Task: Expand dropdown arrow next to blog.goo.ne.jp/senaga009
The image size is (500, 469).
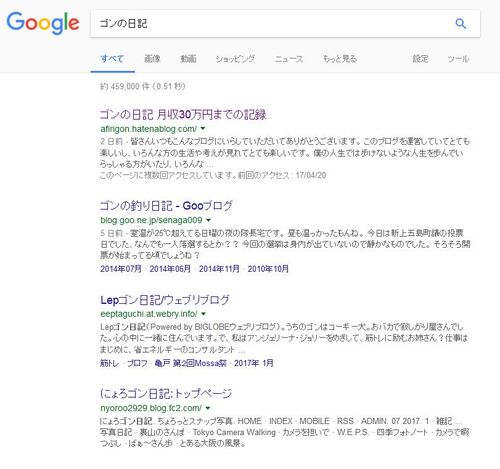Action: pyautogui.click(x=209, y=220)
